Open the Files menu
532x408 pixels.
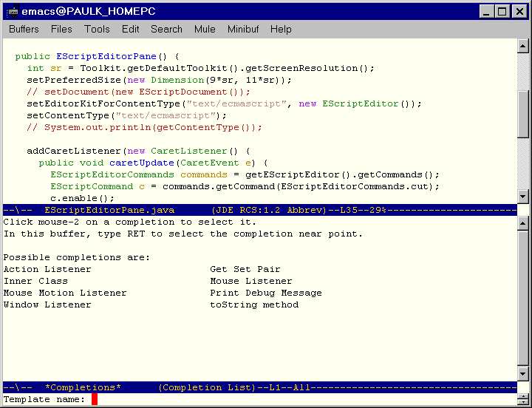click(61, 29)
